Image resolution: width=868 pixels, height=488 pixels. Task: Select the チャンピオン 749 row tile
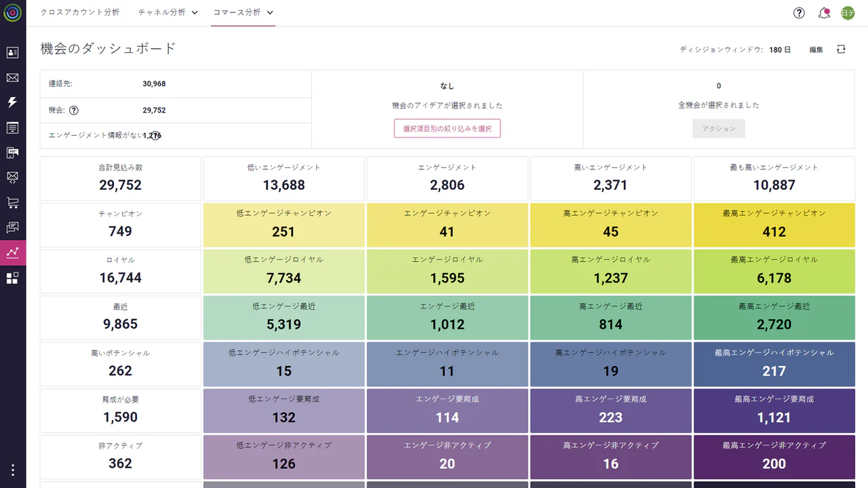point(121,225)
